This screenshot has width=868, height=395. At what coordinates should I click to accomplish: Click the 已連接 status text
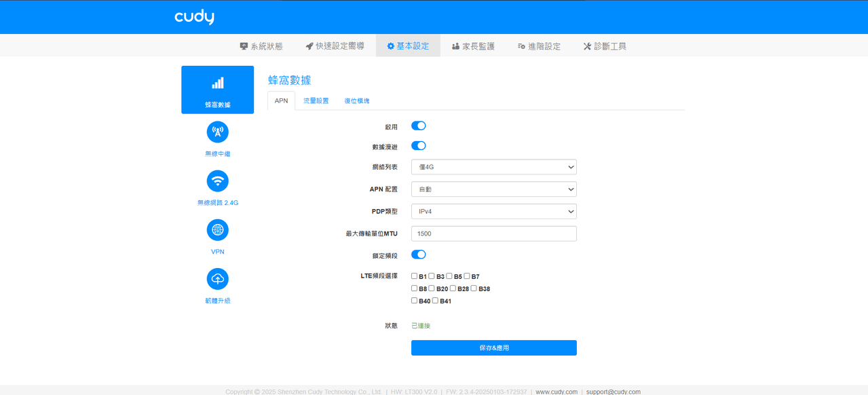(x=421, y=326)
